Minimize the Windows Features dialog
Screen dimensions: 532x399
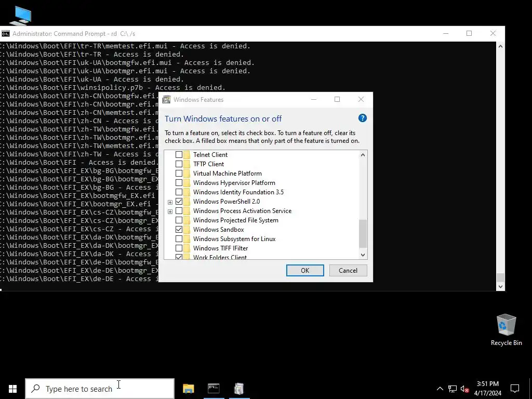click(x=314, y=99)
